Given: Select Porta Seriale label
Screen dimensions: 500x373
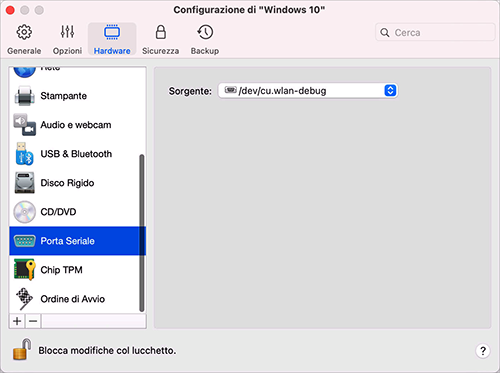Looking at the screenshot, I should tap(67, 241).
